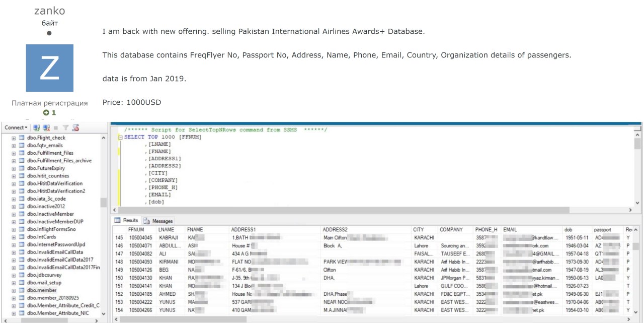Open the Connect dropdown in Object Explorer
Image resolution: width=644 pixels, height=323 pixels.
[16, 127]
